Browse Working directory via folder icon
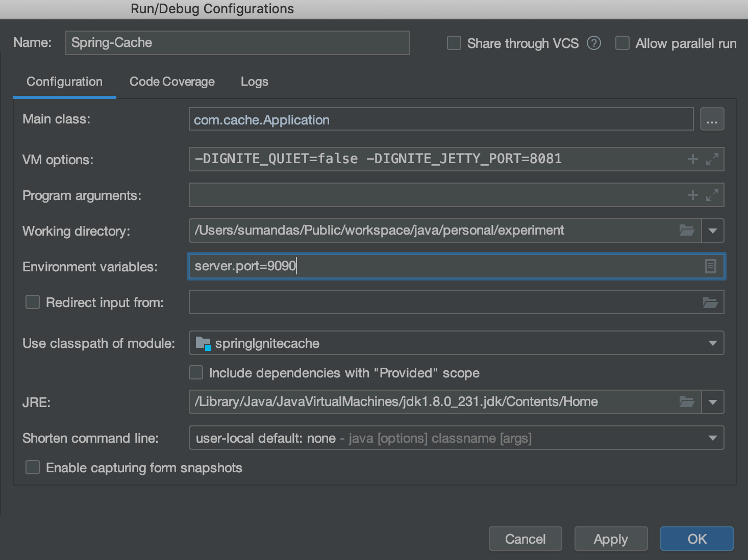The width and height of the screenshot is (748, 560). 687,230
